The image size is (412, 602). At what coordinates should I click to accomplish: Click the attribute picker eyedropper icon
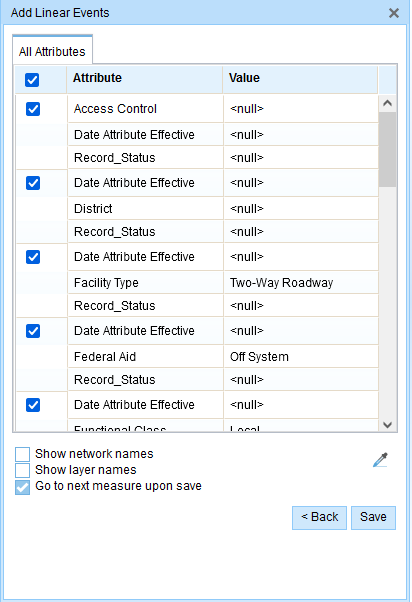coord(381,460)
